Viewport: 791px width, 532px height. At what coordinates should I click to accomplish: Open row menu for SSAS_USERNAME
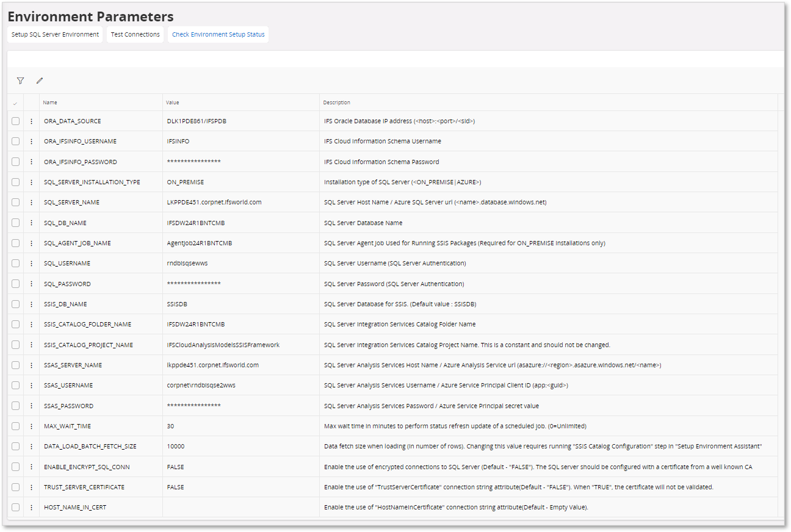pos(31,385)
